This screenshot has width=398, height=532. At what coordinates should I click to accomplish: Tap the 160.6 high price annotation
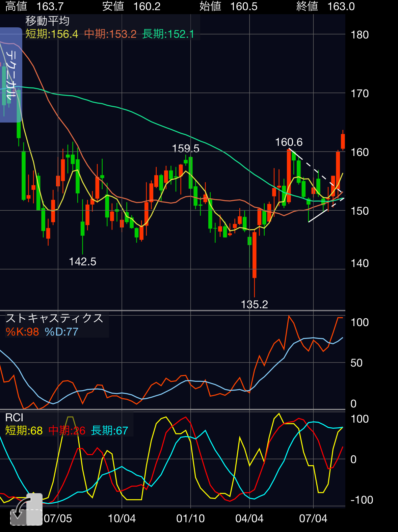(289, 142)
